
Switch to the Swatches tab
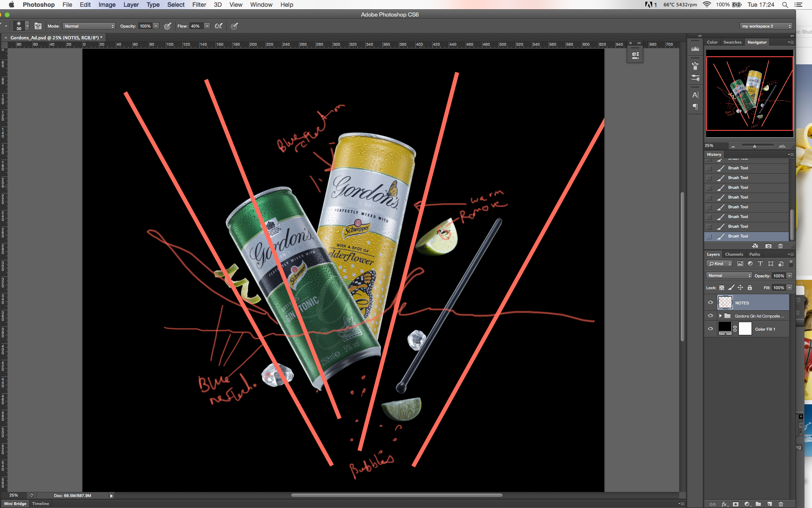tap(732, 42)
